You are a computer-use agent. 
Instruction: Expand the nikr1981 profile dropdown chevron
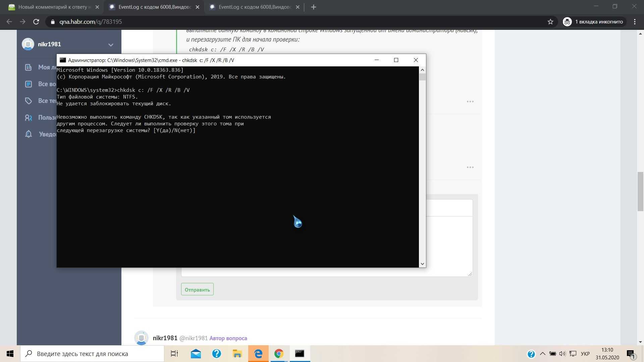tap(111, 45)
